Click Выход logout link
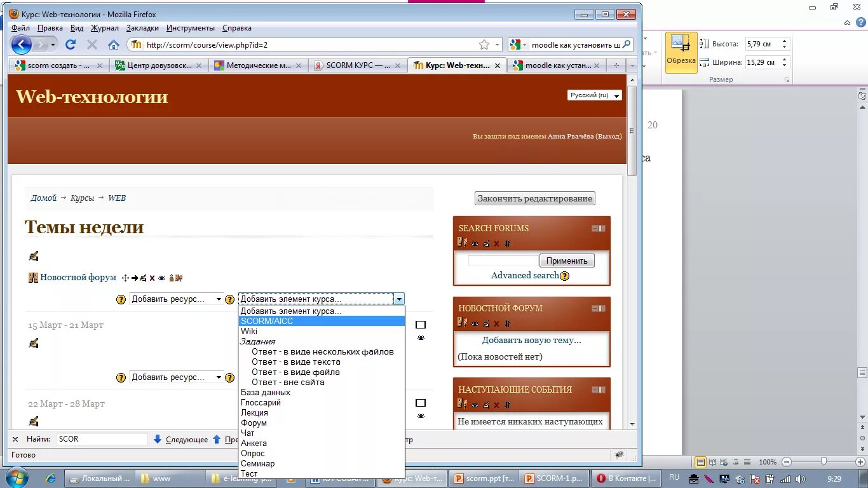Viewport: 868px width, 488px height. tap(608, 136)
